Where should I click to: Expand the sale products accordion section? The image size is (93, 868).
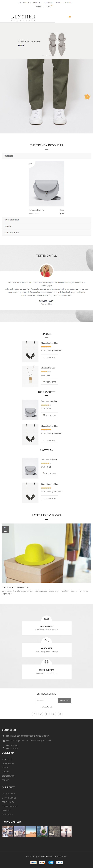tap(46, 232)
